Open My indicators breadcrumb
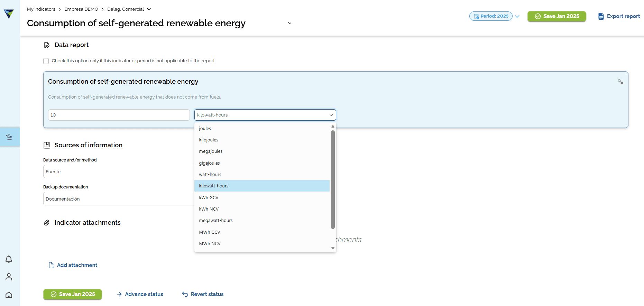The height and width of the screenshot is (306, 644). coord(41,9)
